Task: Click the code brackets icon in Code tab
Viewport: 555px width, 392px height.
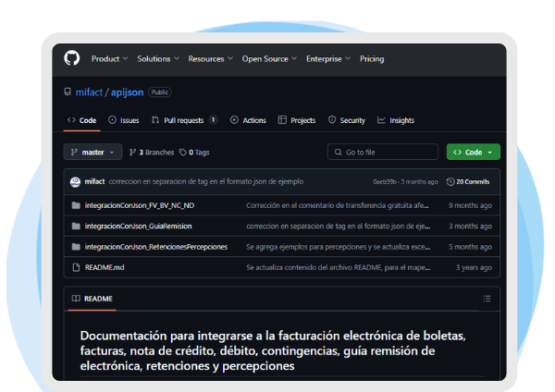Action: tap(71, 120)
